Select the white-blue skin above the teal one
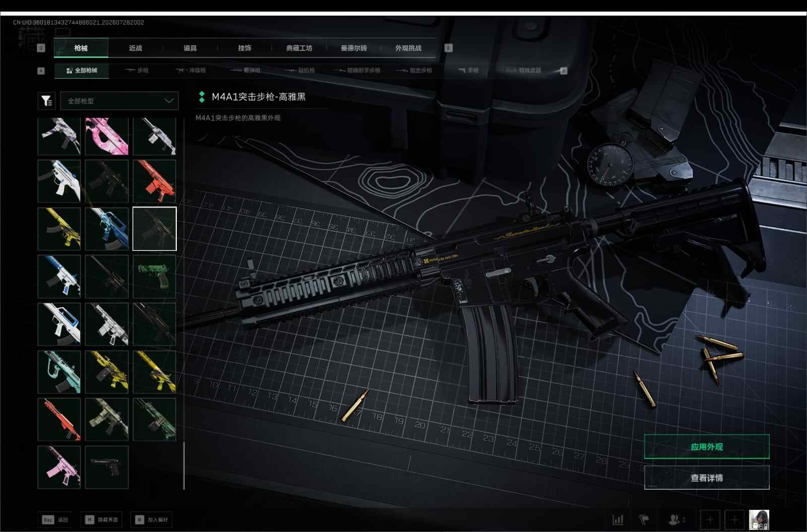Image resolution: width=807 pixels, height=532 pixels. point(59,324)
